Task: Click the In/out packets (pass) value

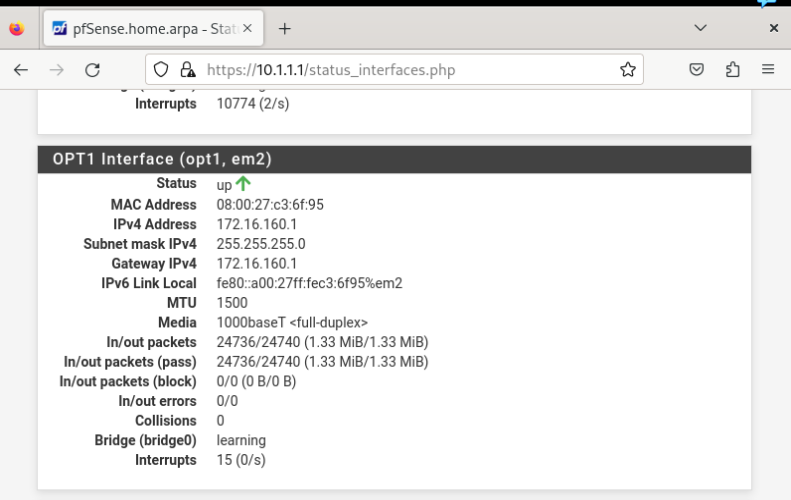Action: [x=322, y=362]
